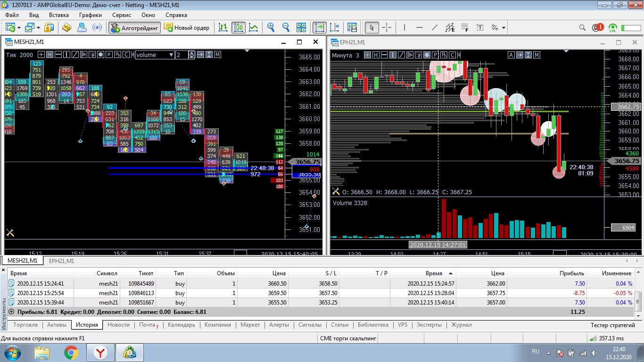Toggle the H button in EPH21 chart panel

(x=376, y=55)
